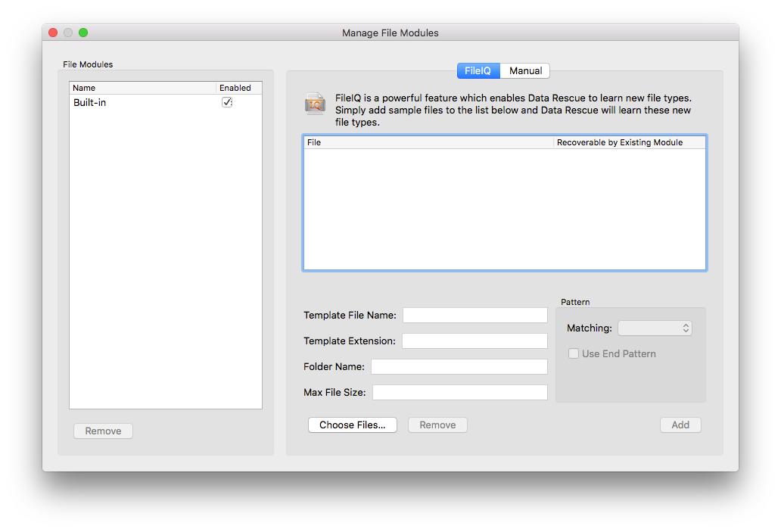The width and height of the screenshot is (781, 532).
Task: Select the FileIQ tab
Action: 478,70
